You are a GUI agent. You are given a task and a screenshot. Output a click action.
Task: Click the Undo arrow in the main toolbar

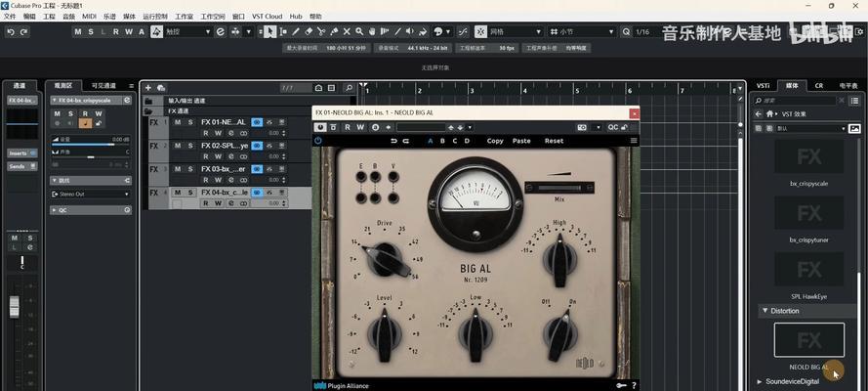coord(11,32)
